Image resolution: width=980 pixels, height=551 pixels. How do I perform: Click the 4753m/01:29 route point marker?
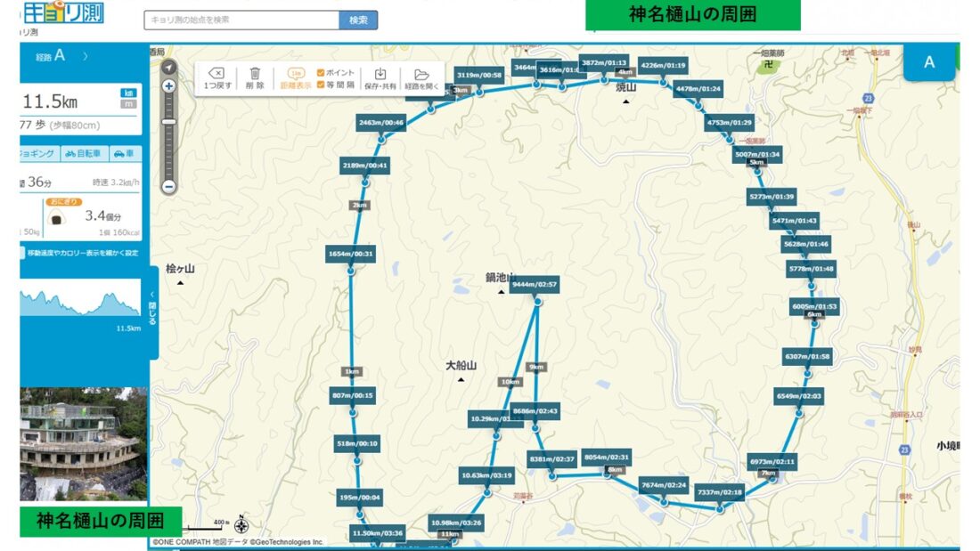730,123
